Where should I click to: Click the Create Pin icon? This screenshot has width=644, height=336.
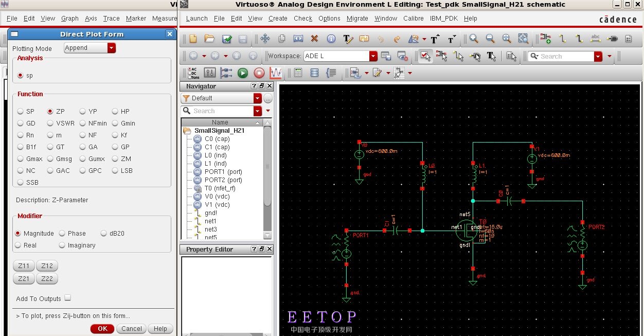(612, 39)
